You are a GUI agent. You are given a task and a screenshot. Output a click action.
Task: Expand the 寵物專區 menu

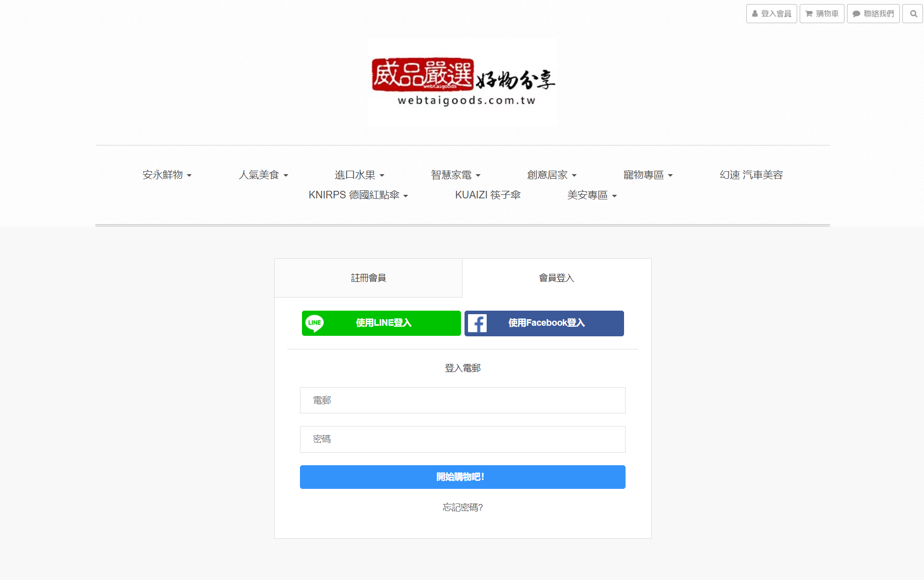pyautogui.click(x=648, y=175)
